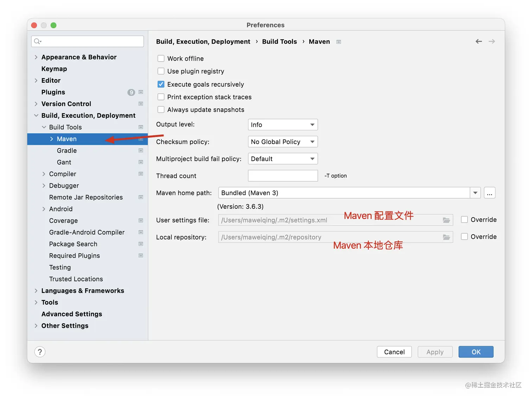Viewport: 532px width, 399px height.
Task: Expand Languages & Frameworks section
Action: [x=36, y=291]
